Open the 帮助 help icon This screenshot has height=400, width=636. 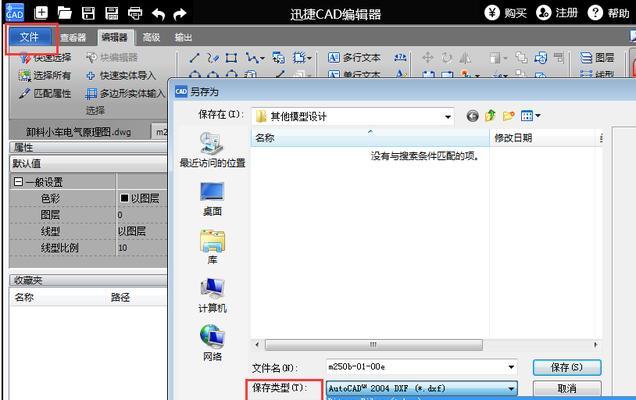[595, 13]
